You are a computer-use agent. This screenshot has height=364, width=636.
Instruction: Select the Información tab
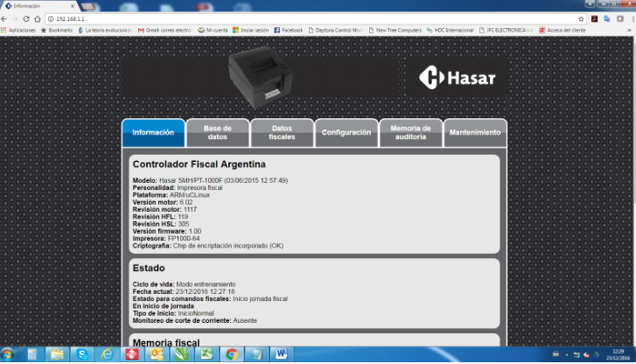point(153,133)
